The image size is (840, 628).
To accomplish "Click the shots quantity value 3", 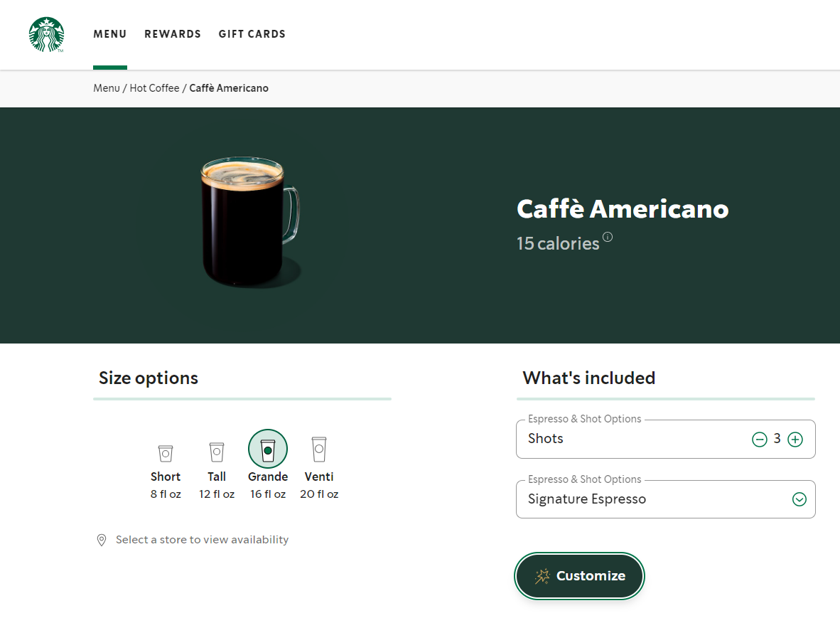I will tap(777, 439).
